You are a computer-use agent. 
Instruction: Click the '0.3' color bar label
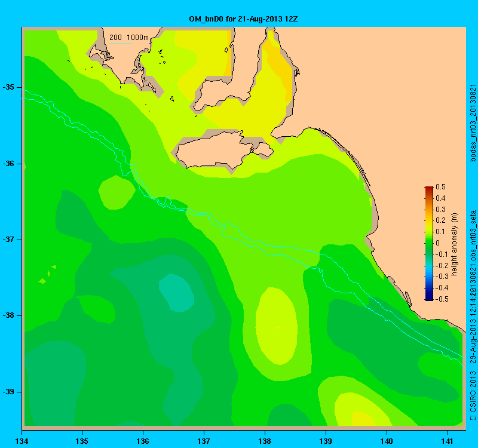440,210
